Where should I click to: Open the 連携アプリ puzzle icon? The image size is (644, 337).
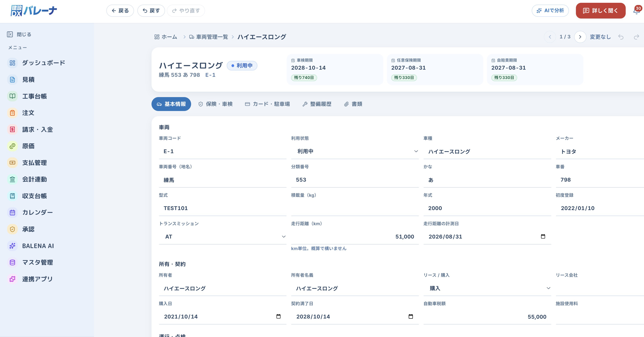tap(12, 279)
